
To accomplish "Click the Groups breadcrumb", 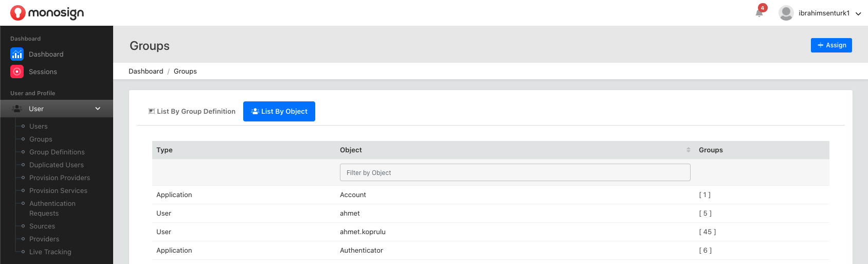I will pyautogui.click(x=185, y=71).
